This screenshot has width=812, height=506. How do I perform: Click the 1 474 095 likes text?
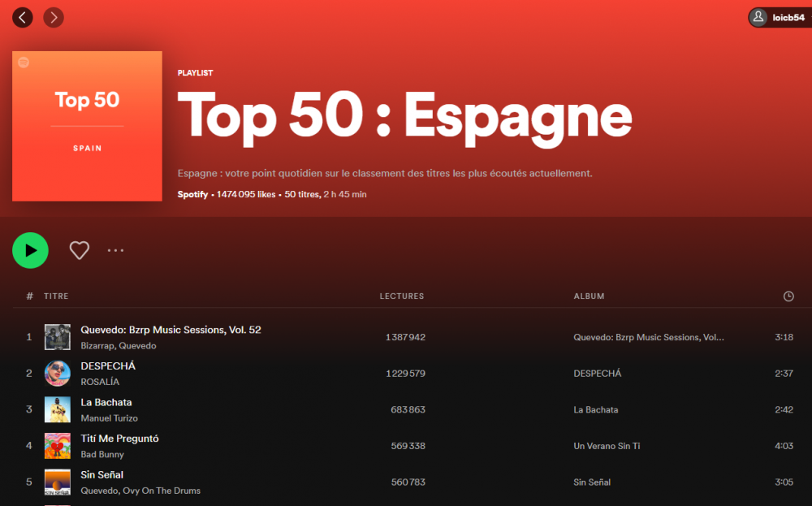tap(246, 194)
